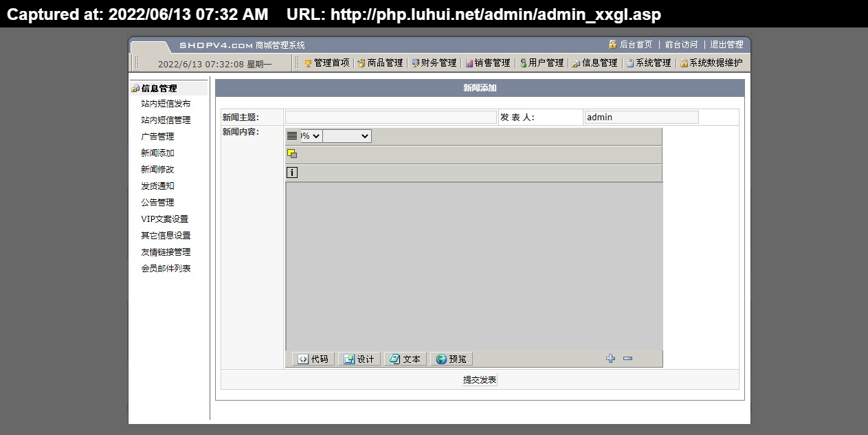Open the zoom percent dropdown
Screen dimensions: 868x435
[311, 136]
